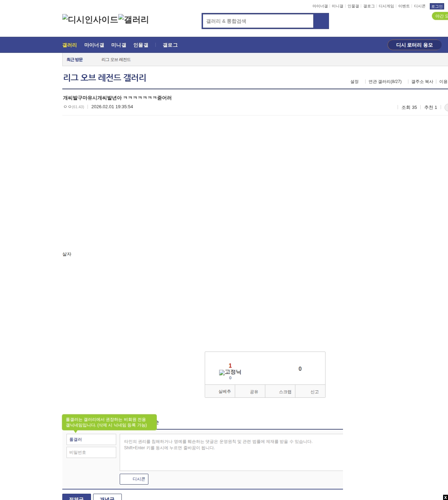Click the post title starting with 개씨발구마유시

(x=117, y=98)
